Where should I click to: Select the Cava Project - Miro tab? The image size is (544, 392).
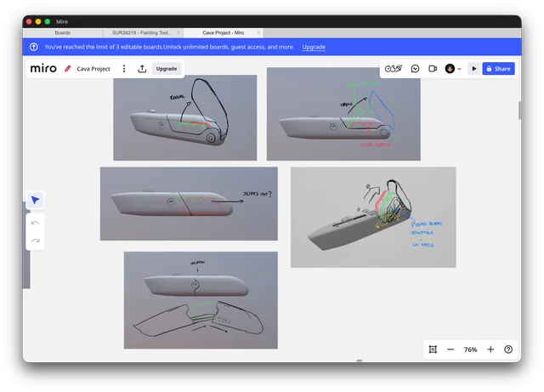click(223, 32)
